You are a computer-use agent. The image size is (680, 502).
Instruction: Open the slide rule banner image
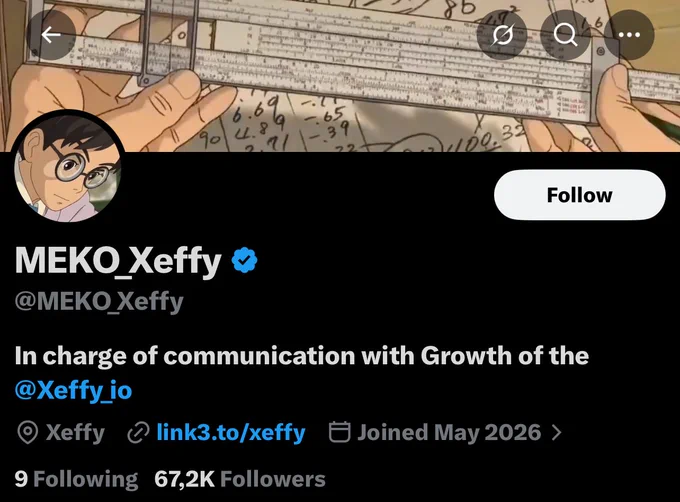tap(340, 76)
